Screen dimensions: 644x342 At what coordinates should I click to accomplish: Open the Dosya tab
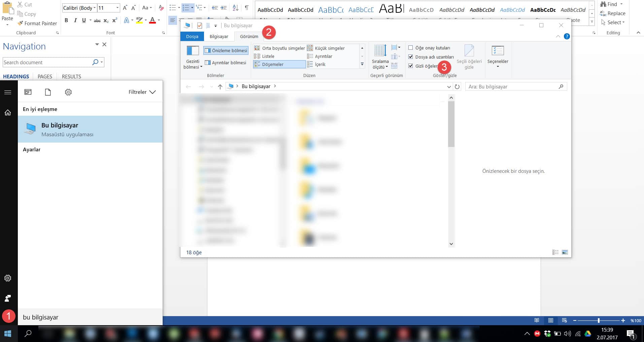tap(192, 36)
